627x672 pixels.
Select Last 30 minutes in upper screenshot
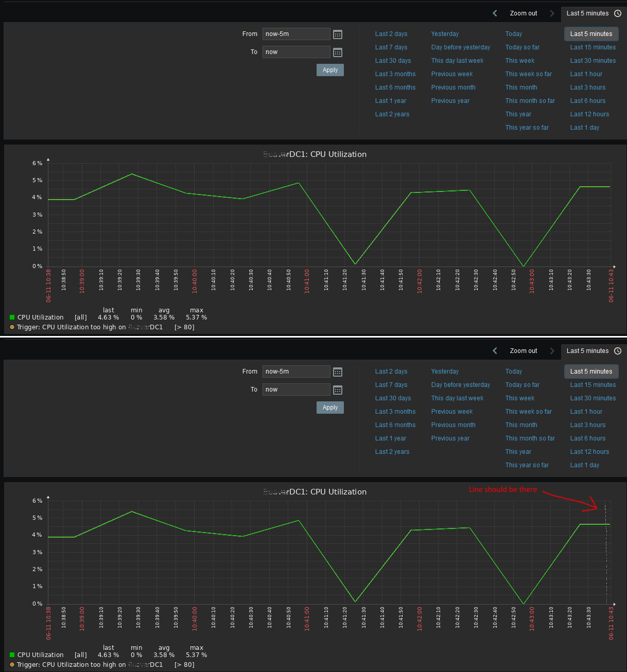point(593,61)
